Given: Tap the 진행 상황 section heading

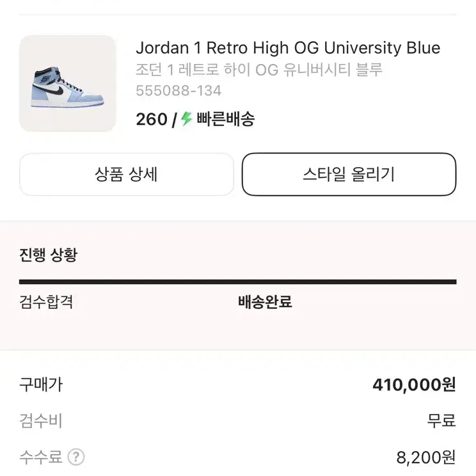Looking at the screenshot, I should (48, 255).
